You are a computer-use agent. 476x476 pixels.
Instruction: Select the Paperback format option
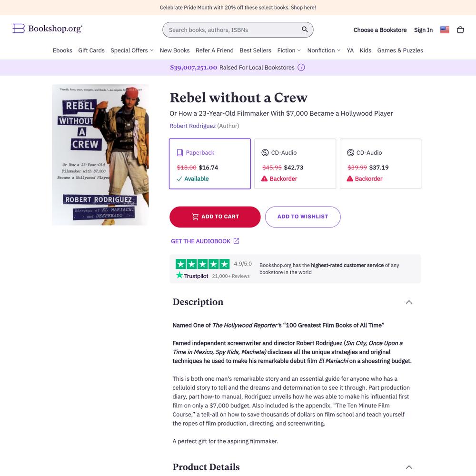[x=210, y=164]
